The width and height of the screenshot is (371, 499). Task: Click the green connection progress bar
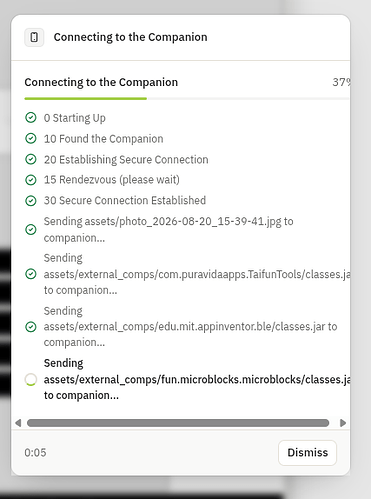coord(86,99)
